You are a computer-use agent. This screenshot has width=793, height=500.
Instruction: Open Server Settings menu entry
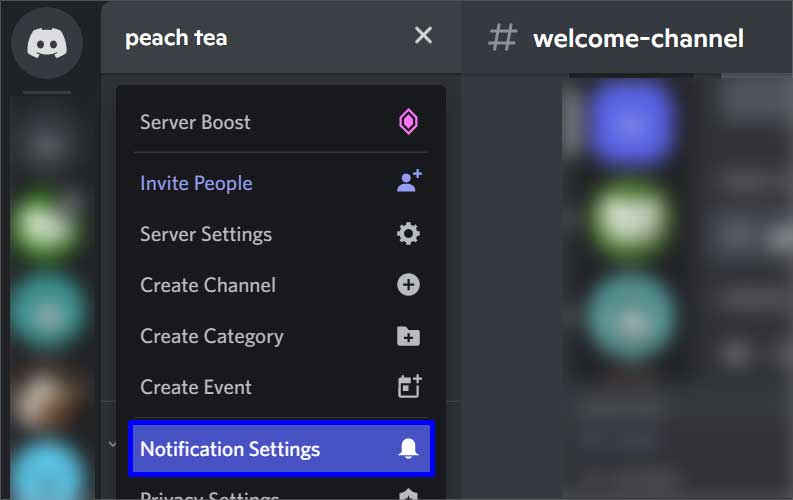281,234
